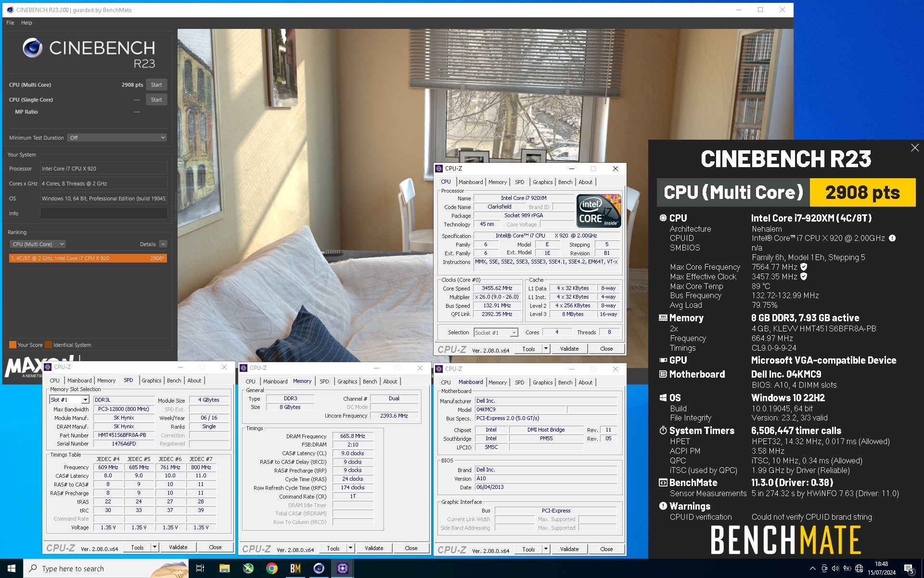Start the CPU (Single Core) benchmark
This screenshot has height=578, width=924.
coord(156,100)
